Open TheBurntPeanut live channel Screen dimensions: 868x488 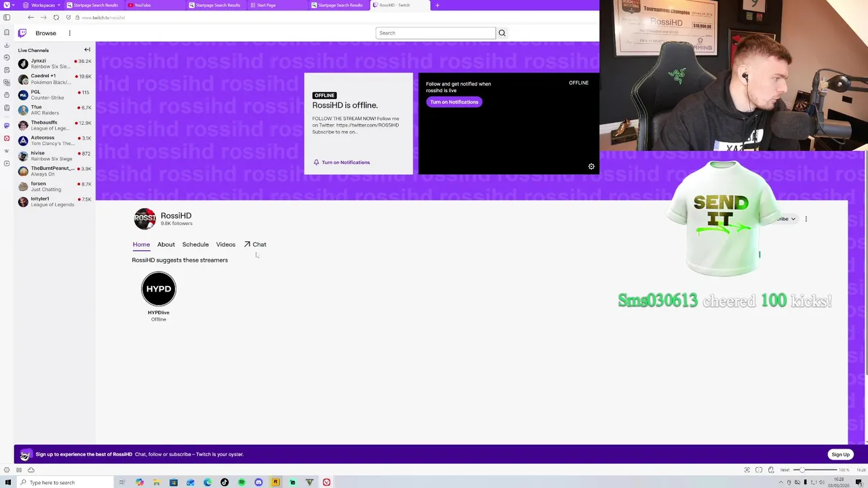pos(55,171)
